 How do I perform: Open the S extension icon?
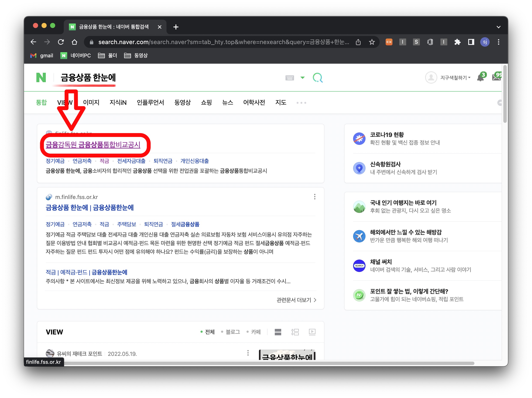416,42
